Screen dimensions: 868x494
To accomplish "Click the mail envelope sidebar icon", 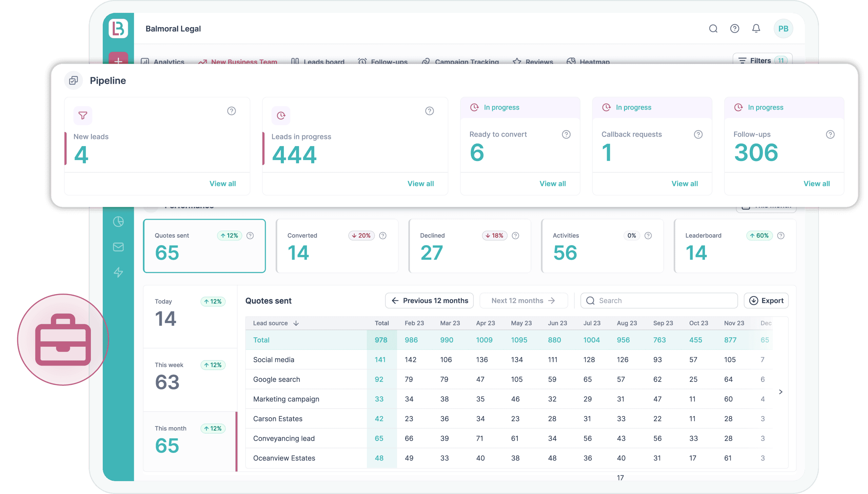I will [118, 247].
